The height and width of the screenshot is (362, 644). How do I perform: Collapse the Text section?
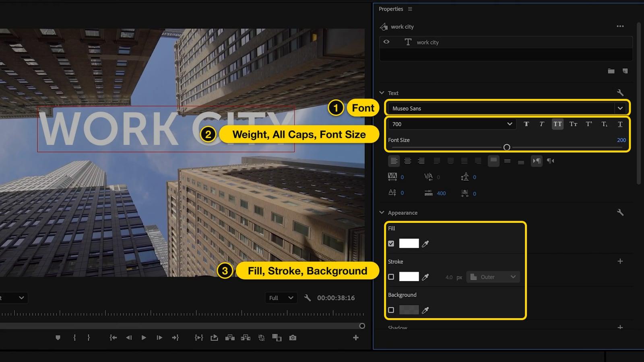(382, 93)
